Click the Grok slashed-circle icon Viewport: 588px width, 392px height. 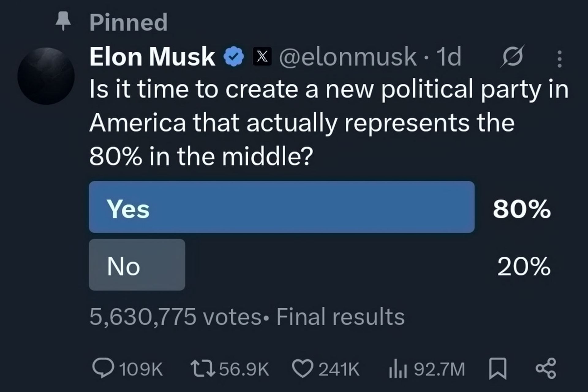[512, 56]
